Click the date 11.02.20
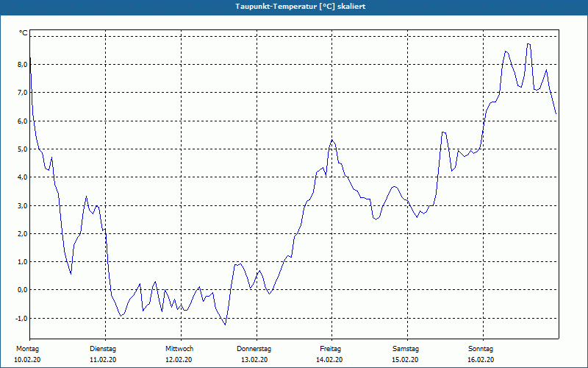The image size is (588, 368). [x=103, y=360]
